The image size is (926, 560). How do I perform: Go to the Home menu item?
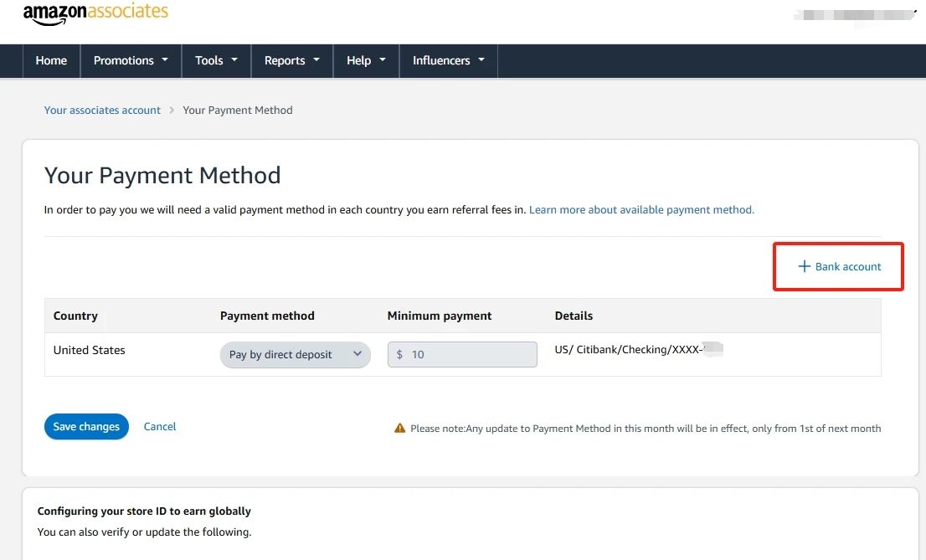click(51, 60)
